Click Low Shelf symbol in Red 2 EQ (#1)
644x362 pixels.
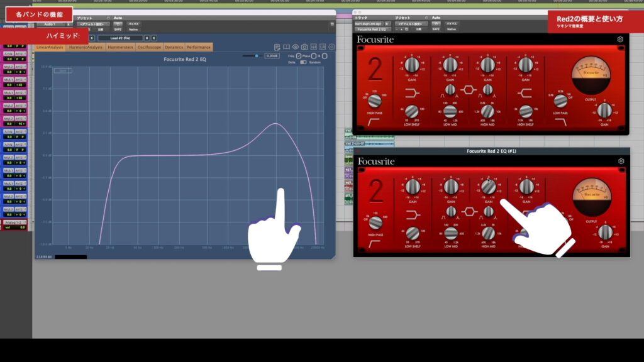pyautogui.click(x=413, y=215)
